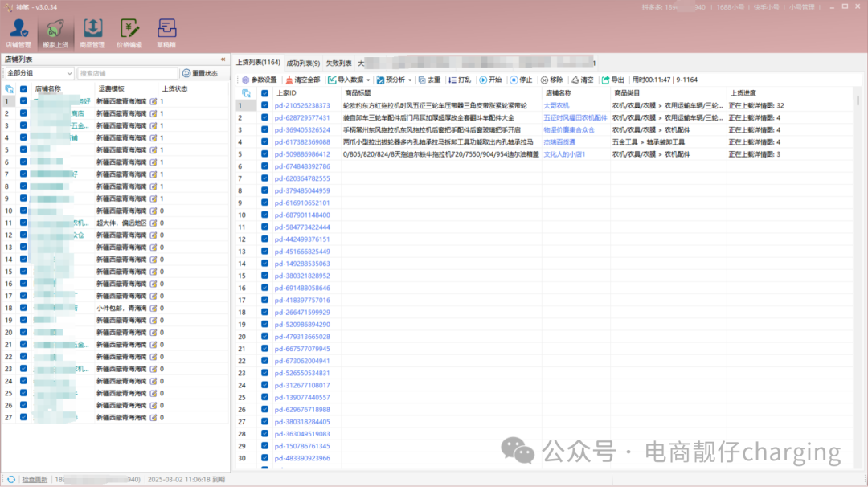This screenshot has width=868, height=487.
Task: Uncheck store row 14 checkbox
Action: pos(23,259)
